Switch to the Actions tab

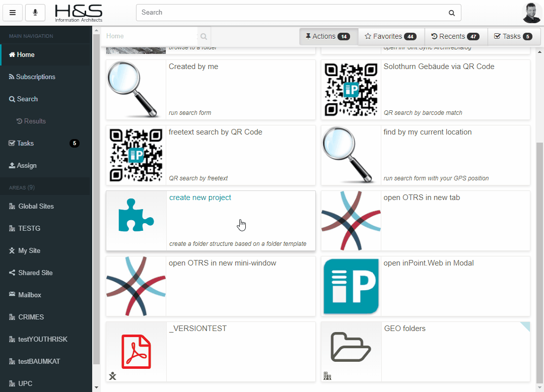point(328,36)
